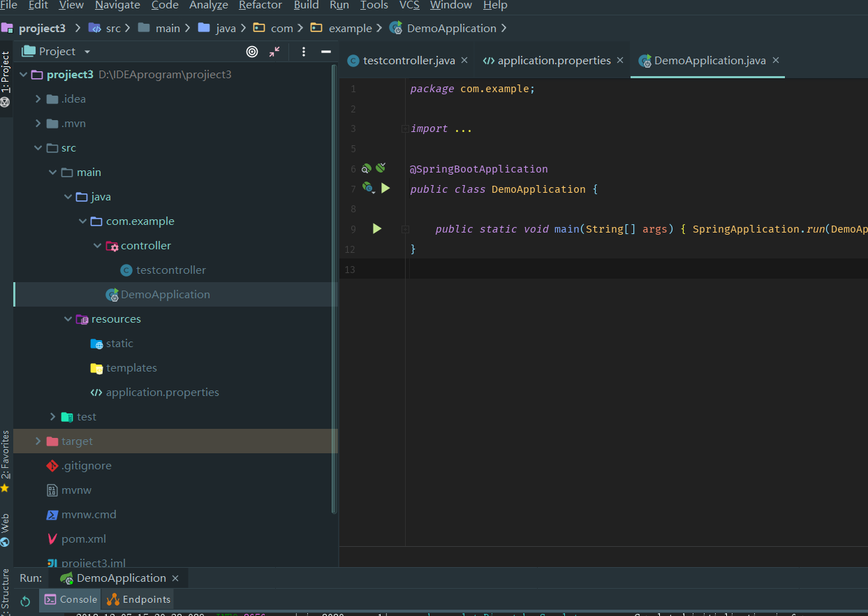Open the File menu
This screenshot has width=868, height=616.
(x=9, y=5)
